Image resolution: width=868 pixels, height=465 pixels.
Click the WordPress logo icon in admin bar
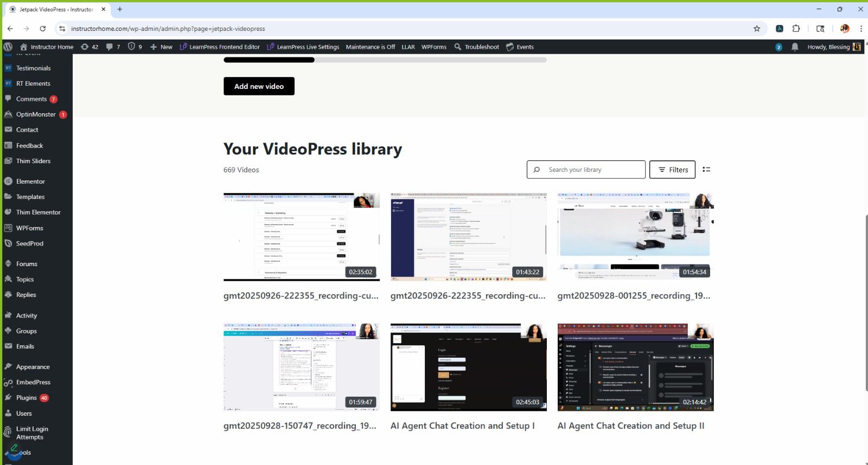click(x=8, y=47)
